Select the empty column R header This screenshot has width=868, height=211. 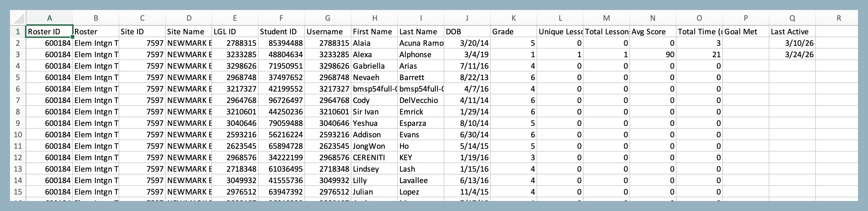click(839, 18)
